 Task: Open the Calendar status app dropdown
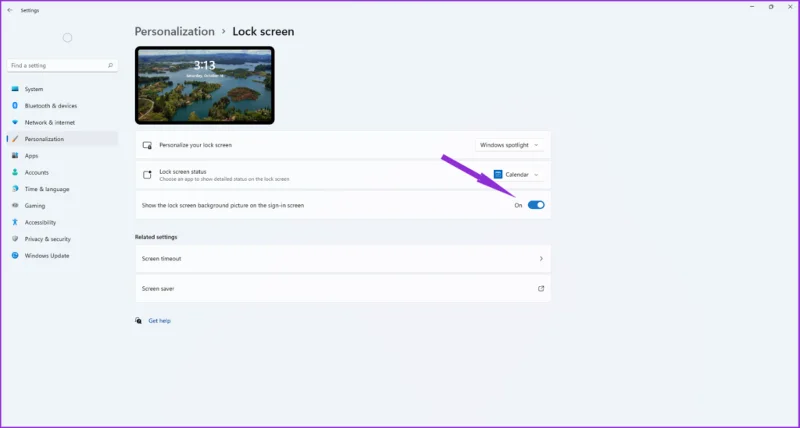click(x=517, y=174)
